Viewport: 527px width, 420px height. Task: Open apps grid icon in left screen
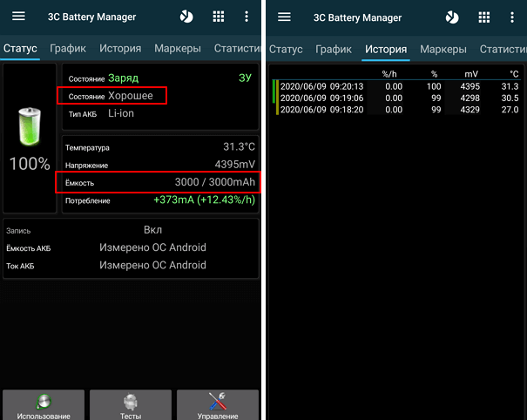pyautogui.click(x=219, y=17)
